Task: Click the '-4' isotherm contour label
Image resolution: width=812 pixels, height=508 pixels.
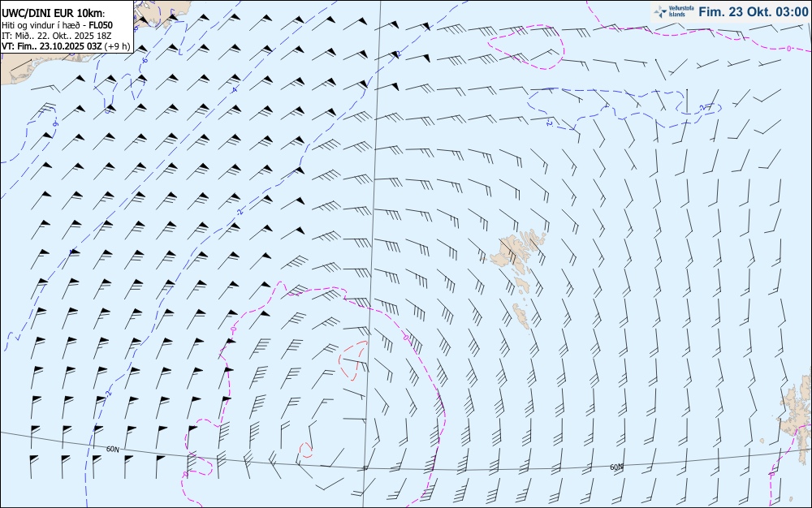Action: pos(234,90)
